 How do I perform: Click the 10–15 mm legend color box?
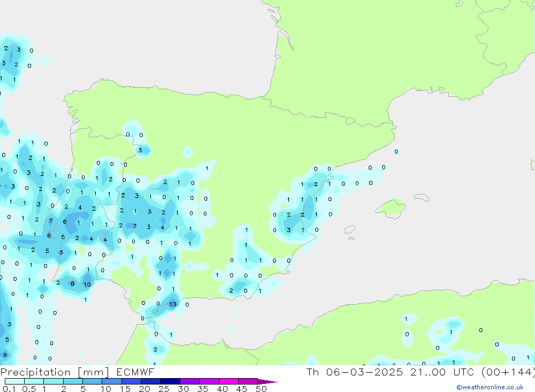[x=112, y=381]
